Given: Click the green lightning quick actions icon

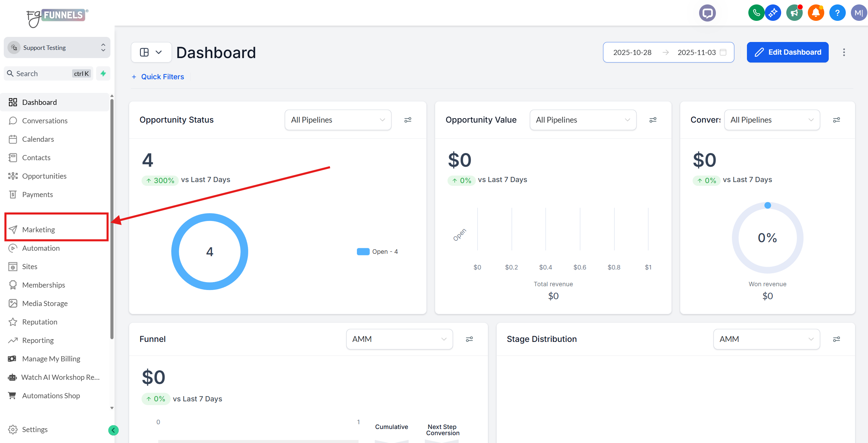Looking at the screenshot, I should pyautogui.click(x=103, y=73).
